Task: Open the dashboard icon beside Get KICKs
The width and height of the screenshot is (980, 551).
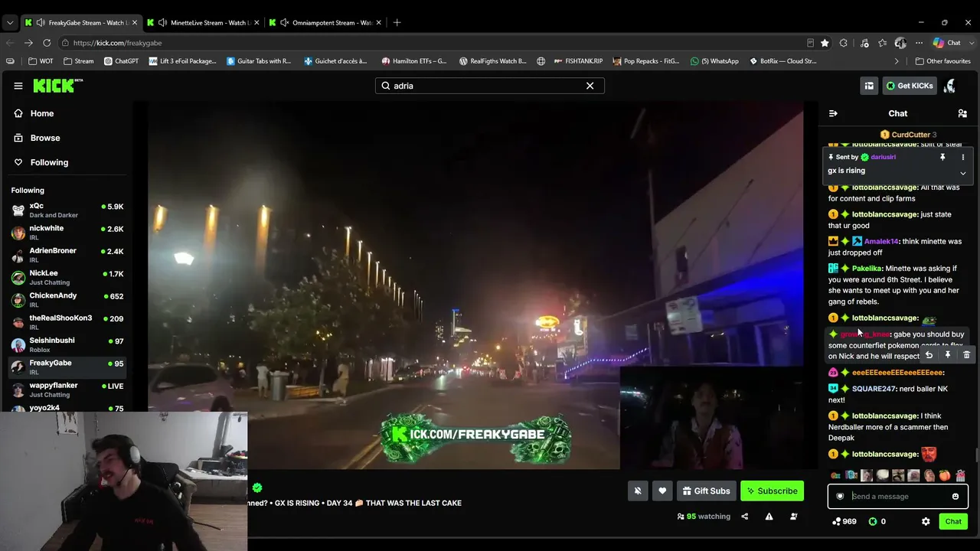Action: click(869, 86)
